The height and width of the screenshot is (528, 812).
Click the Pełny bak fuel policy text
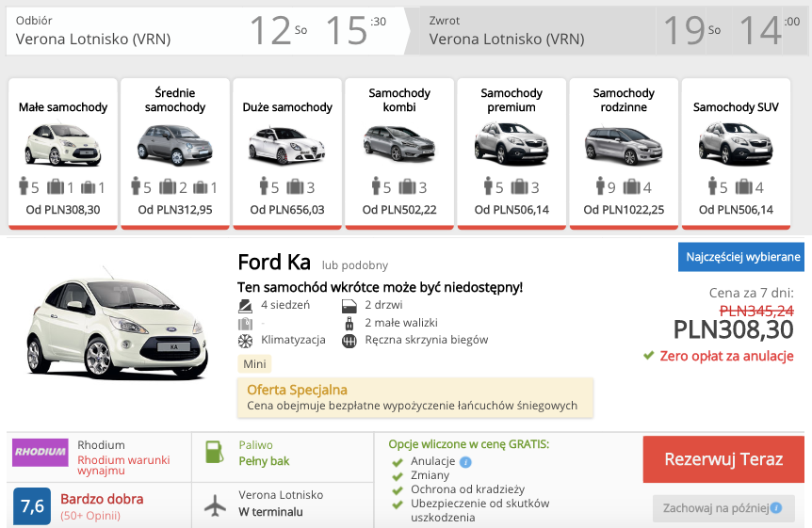point(264,461)
